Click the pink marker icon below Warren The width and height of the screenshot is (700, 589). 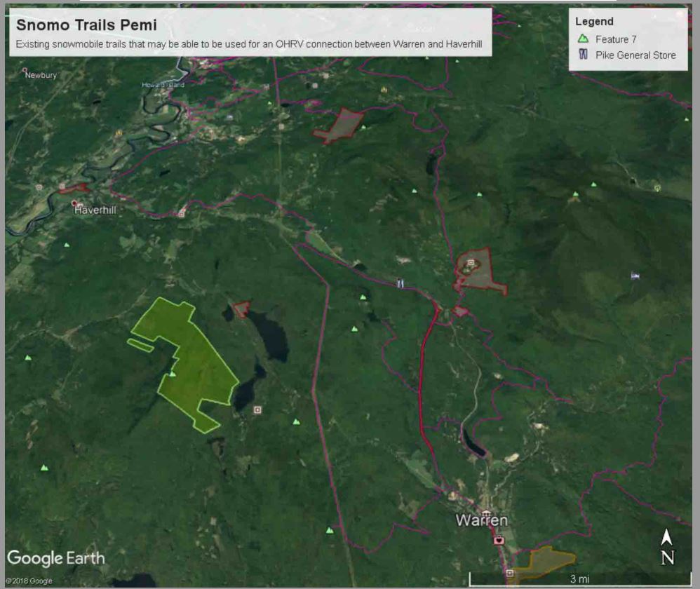pyautogui.click(x=499, y=540)
